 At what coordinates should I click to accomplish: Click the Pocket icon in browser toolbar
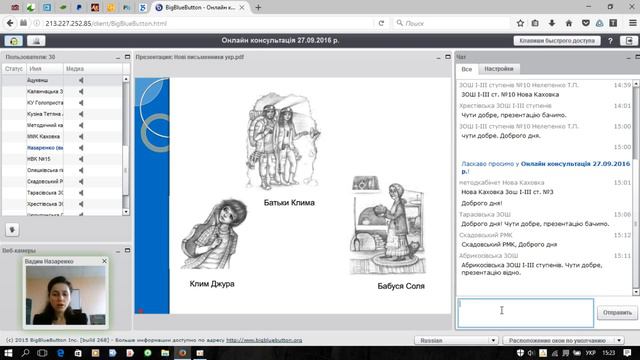point(586,23)
